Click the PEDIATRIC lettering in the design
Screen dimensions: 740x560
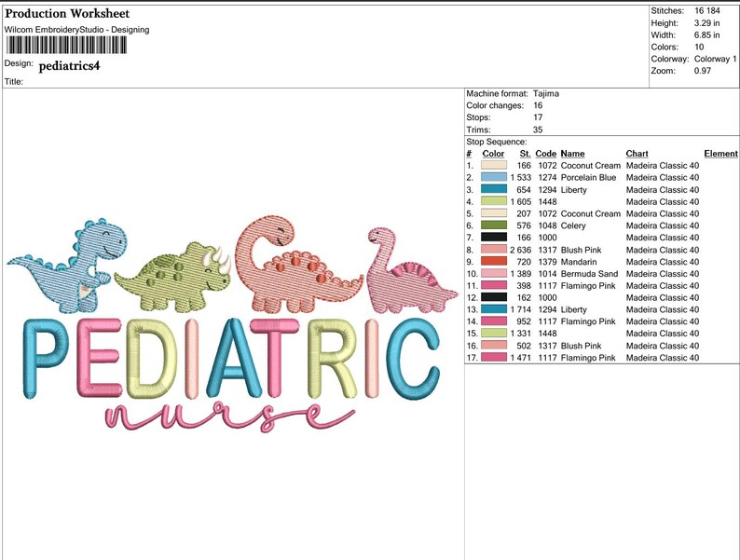pos(231,358)
